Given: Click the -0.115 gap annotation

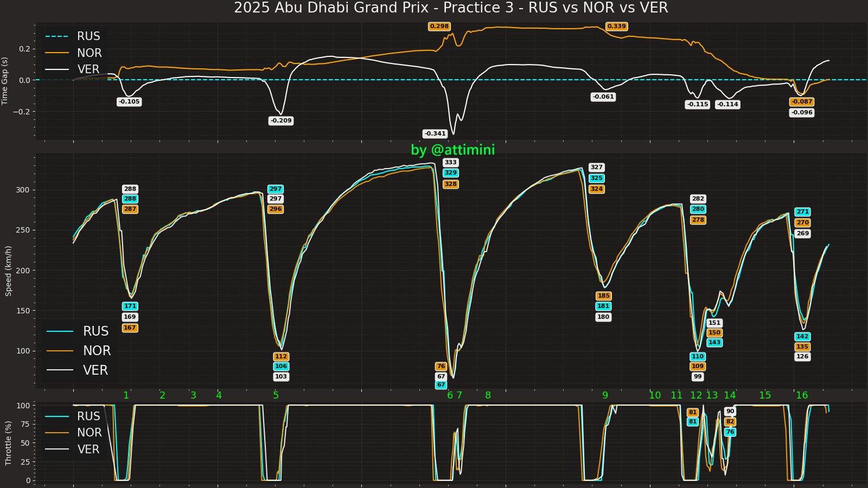Looking at the screenshot, I should tap(698, 105).
